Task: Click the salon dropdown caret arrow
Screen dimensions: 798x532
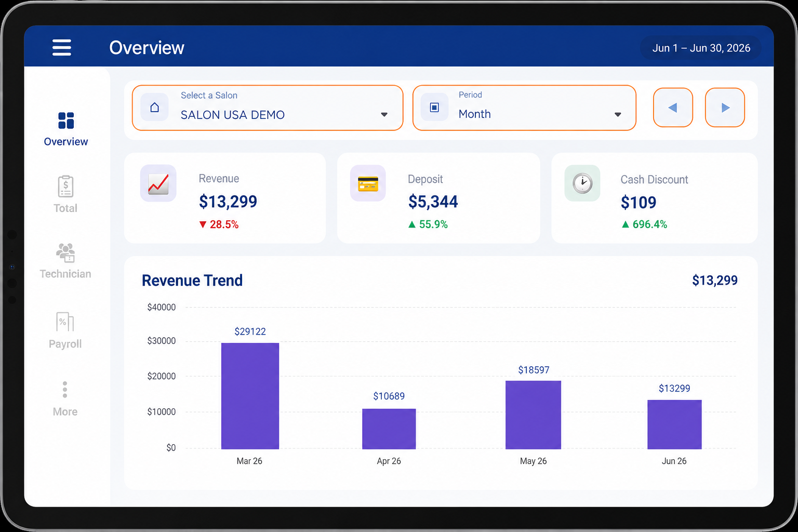Action: 384,114
